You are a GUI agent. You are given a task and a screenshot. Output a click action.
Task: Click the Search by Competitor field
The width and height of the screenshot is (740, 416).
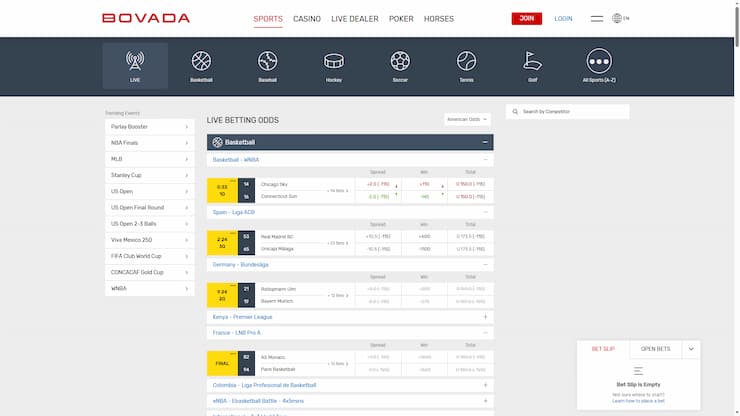[x=567, y=112]
